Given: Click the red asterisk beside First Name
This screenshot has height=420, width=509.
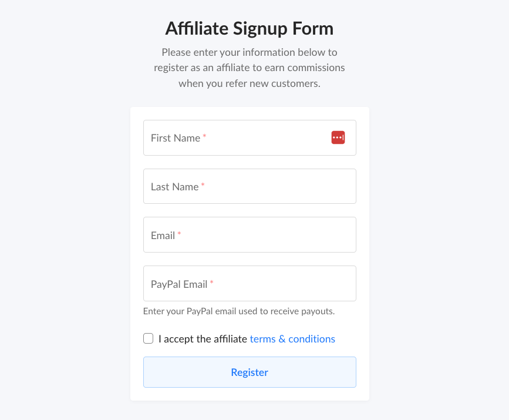Looking at the screenshot, I should 204,136.
